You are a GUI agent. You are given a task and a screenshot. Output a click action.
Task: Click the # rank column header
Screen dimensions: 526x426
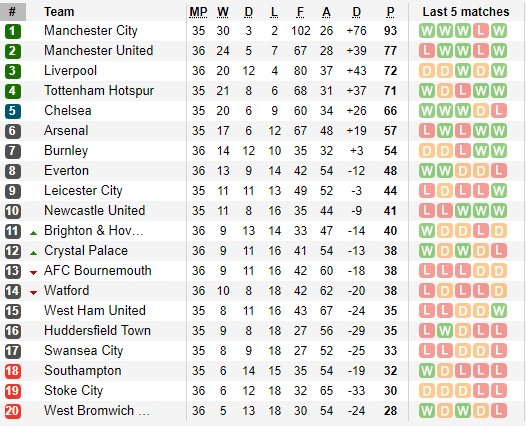click(13, 12)
